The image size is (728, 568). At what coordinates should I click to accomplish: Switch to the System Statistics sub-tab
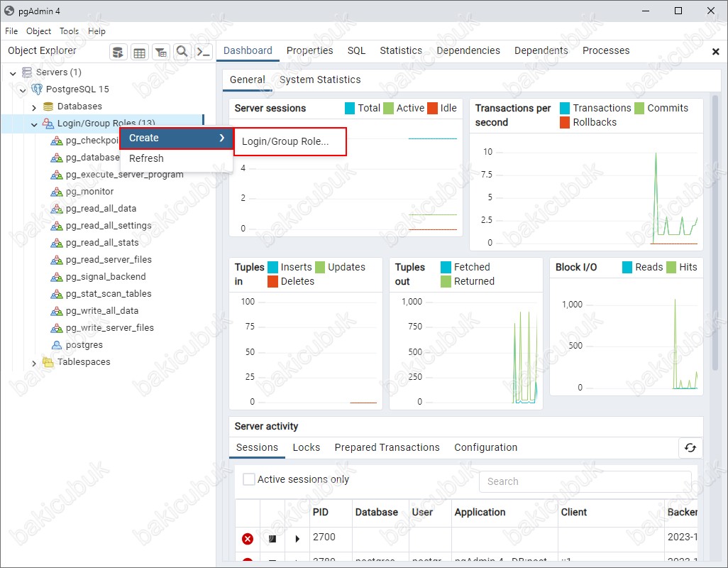click(320, 80)
